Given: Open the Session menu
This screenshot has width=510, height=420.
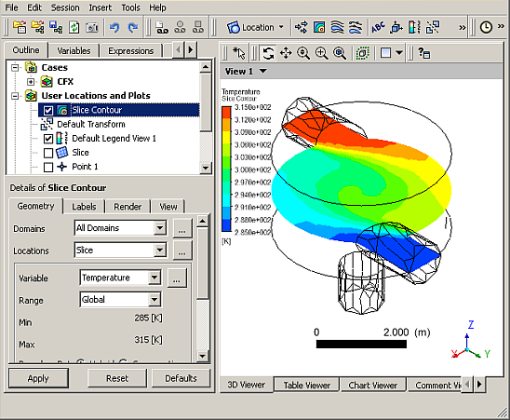Looking at the screenshot, I should pyautogui.click(x=65, y=7).
